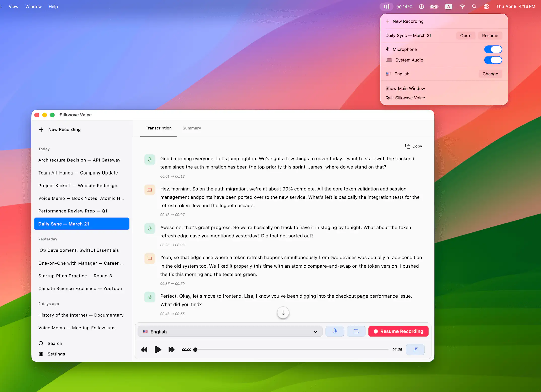Screen dimensions: 541x392
Task: Switch to the Summary tab
Action: (192, 128)
